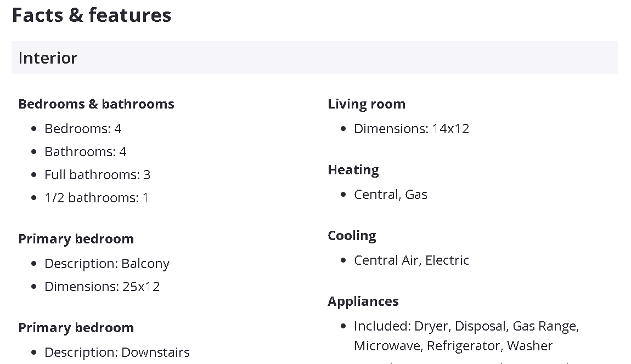Click the Appliances subheading
Screen dimensions: 631x364
(363, 302)
